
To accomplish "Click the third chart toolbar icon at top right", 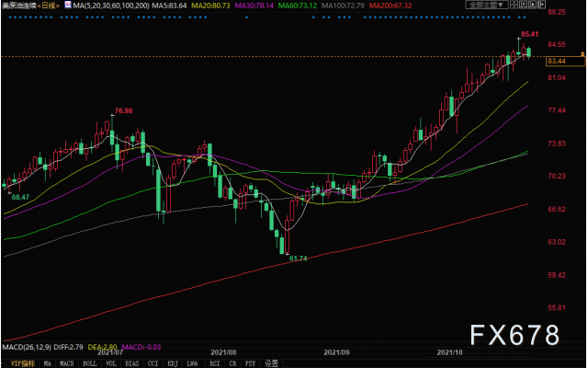I will [533, 5].
